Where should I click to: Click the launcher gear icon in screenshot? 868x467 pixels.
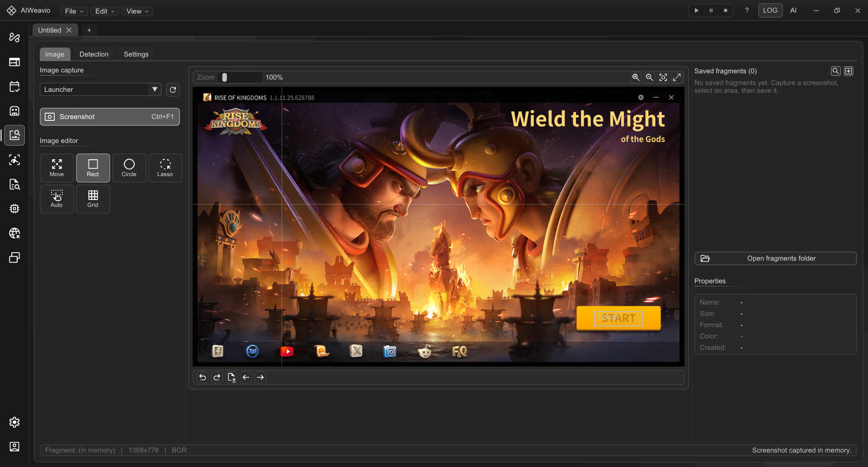[x=641, y=97]
